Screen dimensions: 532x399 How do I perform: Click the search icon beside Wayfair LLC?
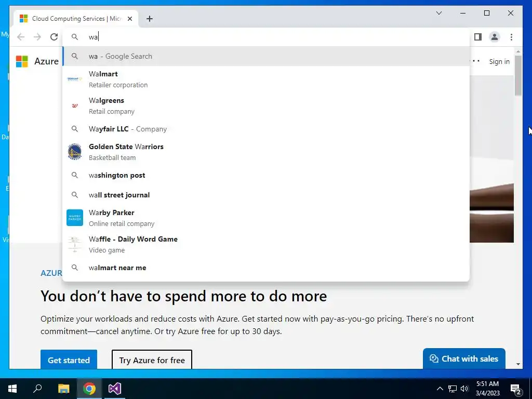tap(75, 129)
